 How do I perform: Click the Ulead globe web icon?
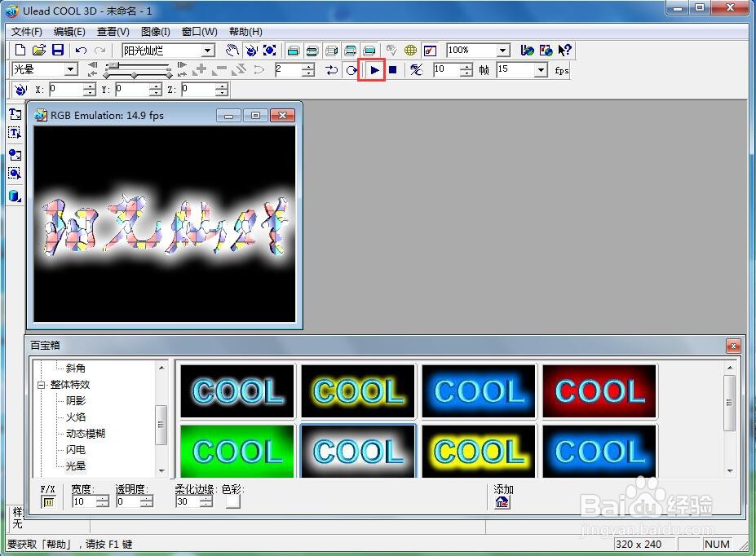tap(527, 50)
